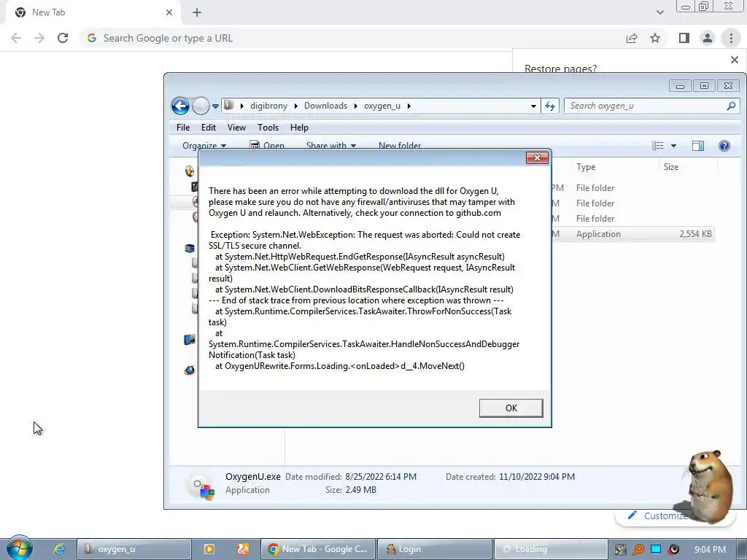Go back in Chrome
This screenshot has height=560, width=747.
click(x=16, y=38)
